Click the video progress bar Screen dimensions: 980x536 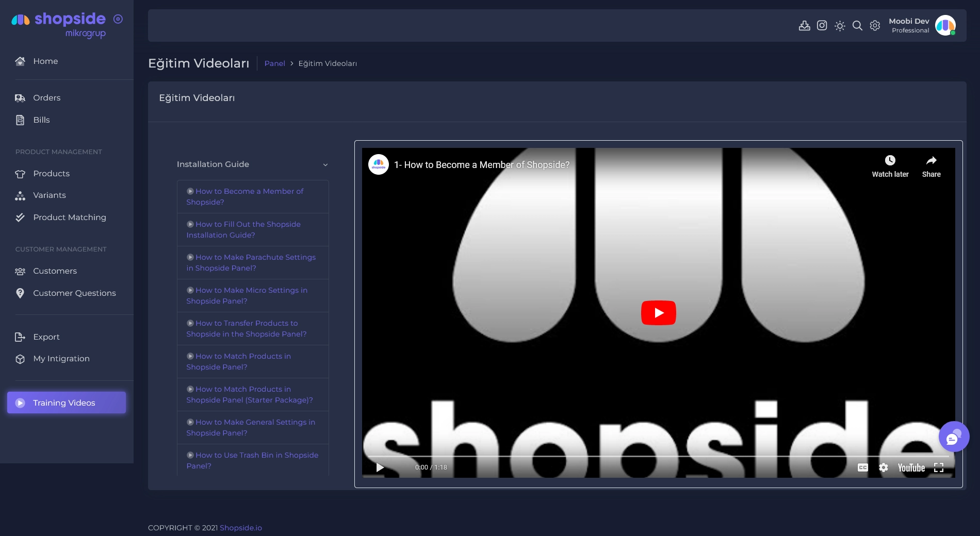coord(658,456)
